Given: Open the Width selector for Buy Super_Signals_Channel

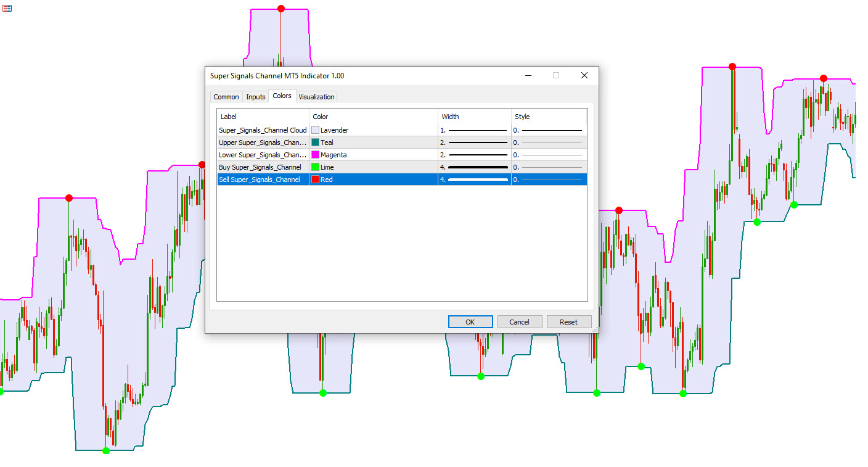Looking at the screenshot, I should click(475, 167).
